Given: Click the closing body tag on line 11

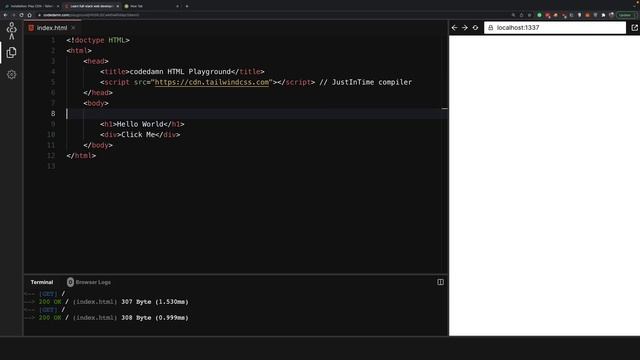Looking at the screenshot, I should click(98, 145).
